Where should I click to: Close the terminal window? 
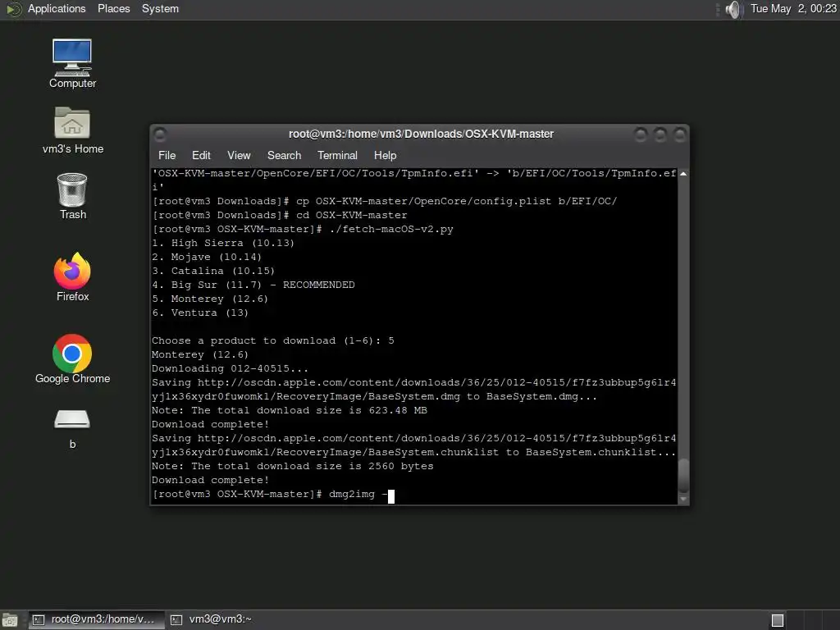[x=679, y=134]
